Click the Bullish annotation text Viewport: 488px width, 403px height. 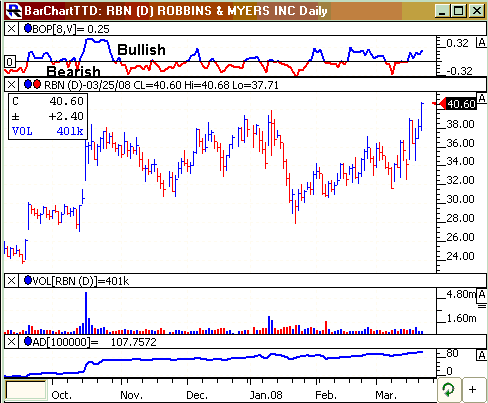tap(141, 50)
